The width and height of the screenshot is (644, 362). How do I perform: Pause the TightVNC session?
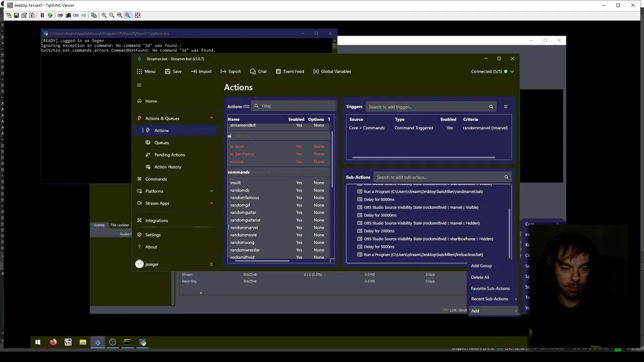click(x=42, y=16)
